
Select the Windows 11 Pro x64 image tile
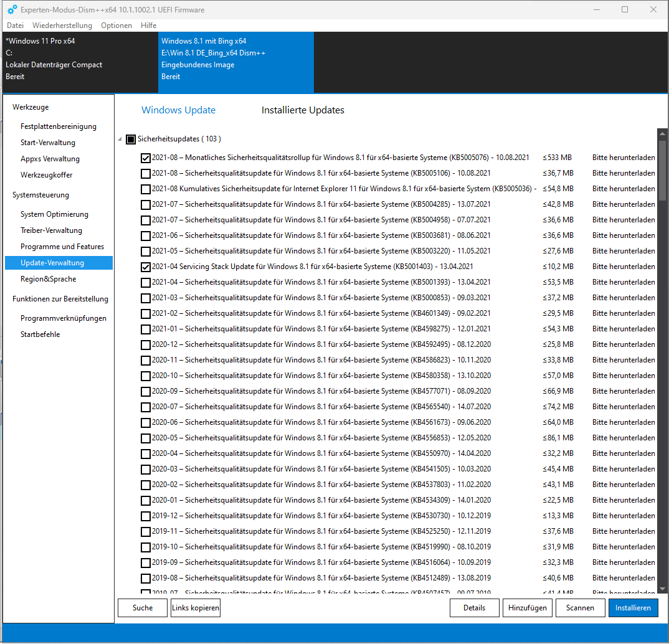click(80, 62)
